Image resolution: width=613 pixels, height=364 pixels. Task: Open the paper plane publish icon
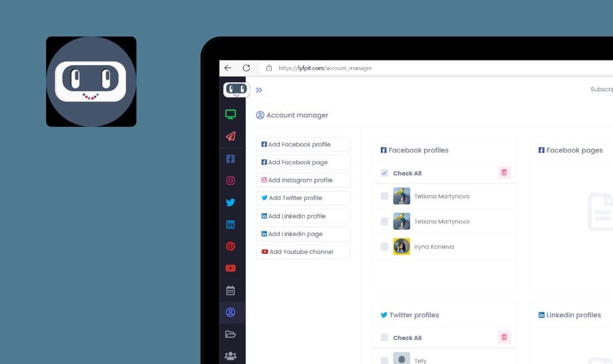(x=230, y=136)
